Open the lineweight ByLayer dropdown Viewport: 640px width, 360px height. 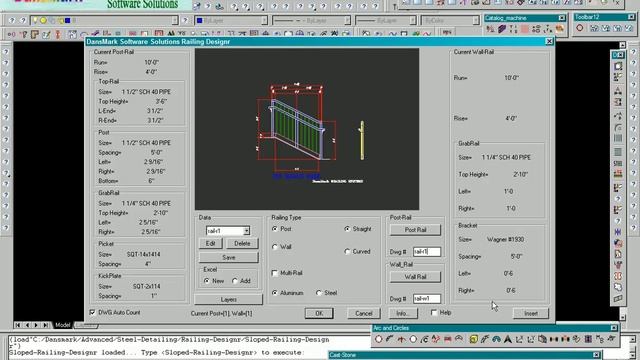(x=413, y=20)
